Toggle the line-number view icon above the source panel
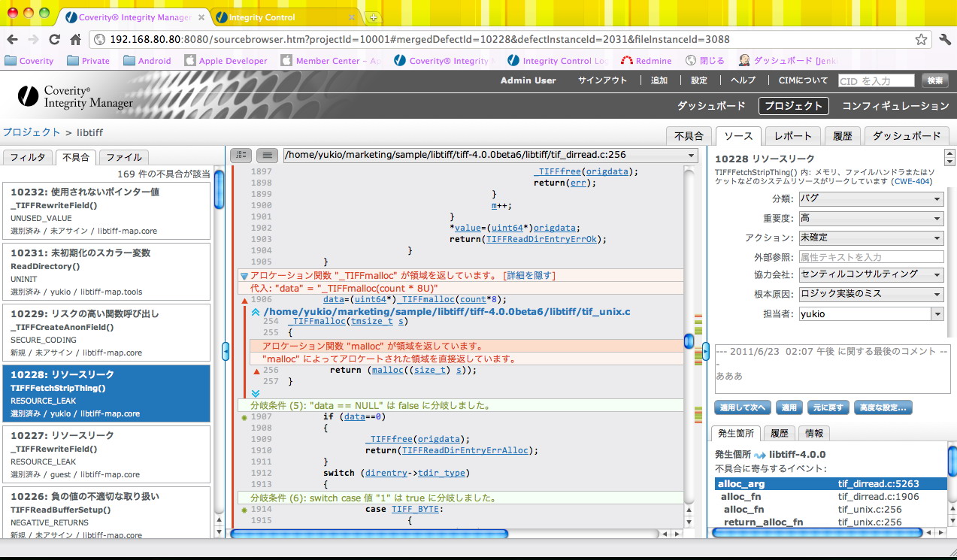 (240, 154)
